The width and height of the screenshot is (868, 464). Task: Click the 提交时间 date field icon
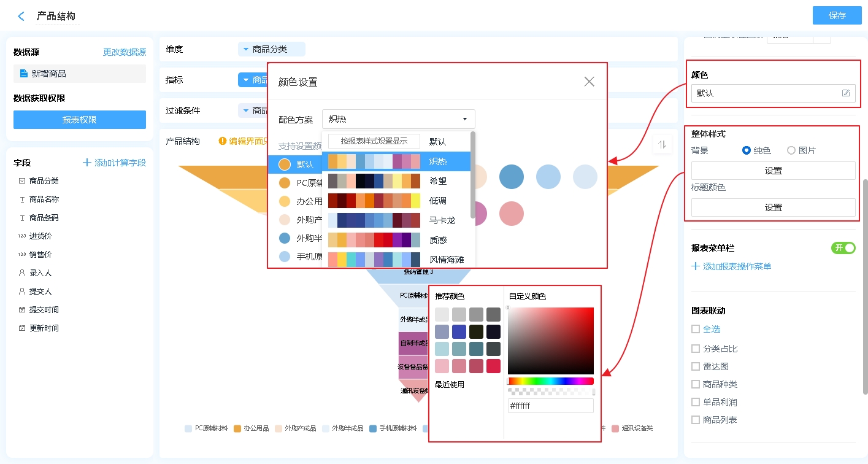click(x=22, y=310)
